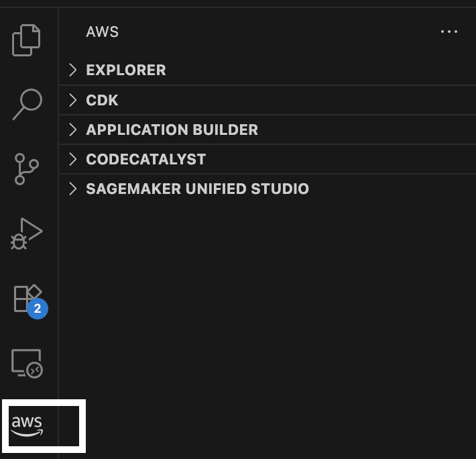Click the SAGEMAKER UNIFIED STUDIO title text
The width and height of the screenshot is (476, 459).
[x=197, y=189]
